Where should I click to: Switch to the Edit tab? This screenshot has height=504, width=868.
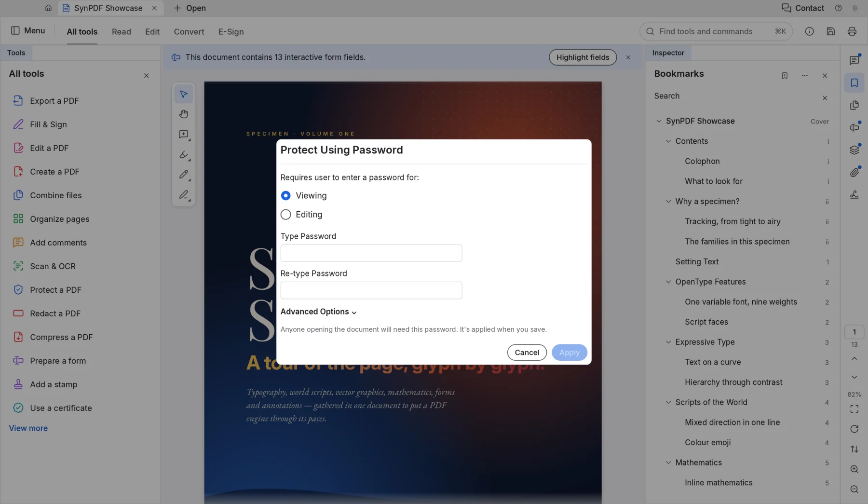tap(152, 32)
